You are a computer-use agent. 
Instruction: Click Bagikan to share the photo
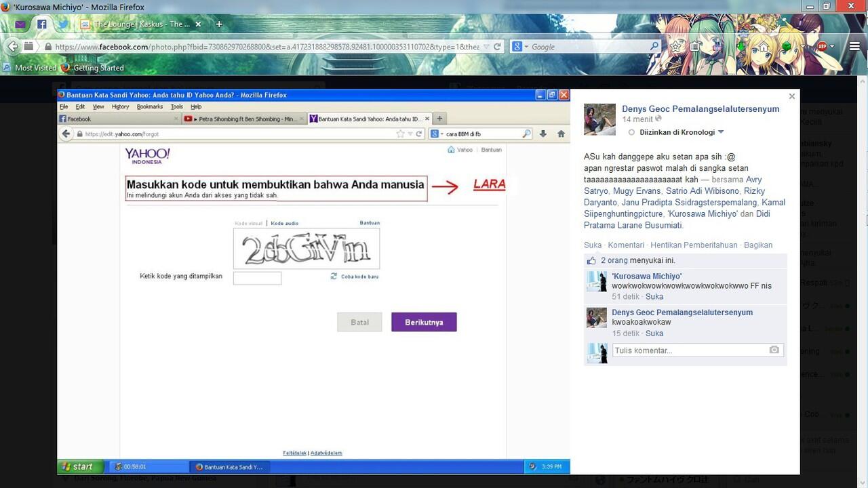coord(758,245)
